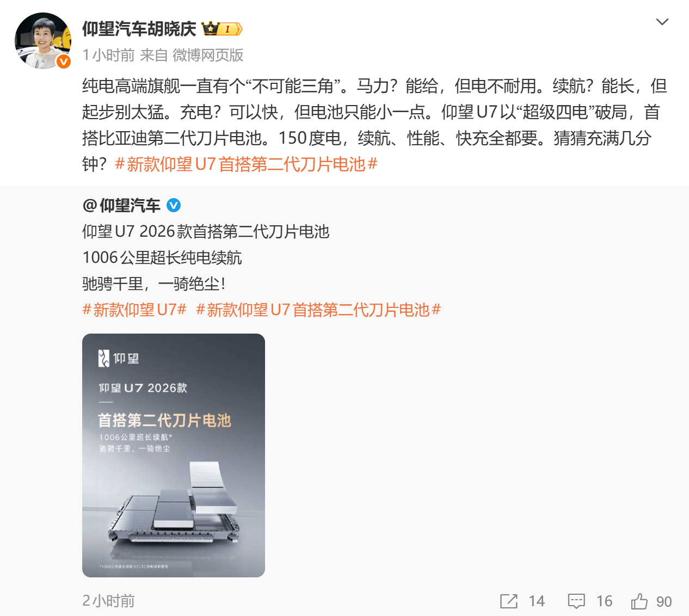Click the repost share icon
The width and height of the screenshot is (689, 616).
point(509,601)
